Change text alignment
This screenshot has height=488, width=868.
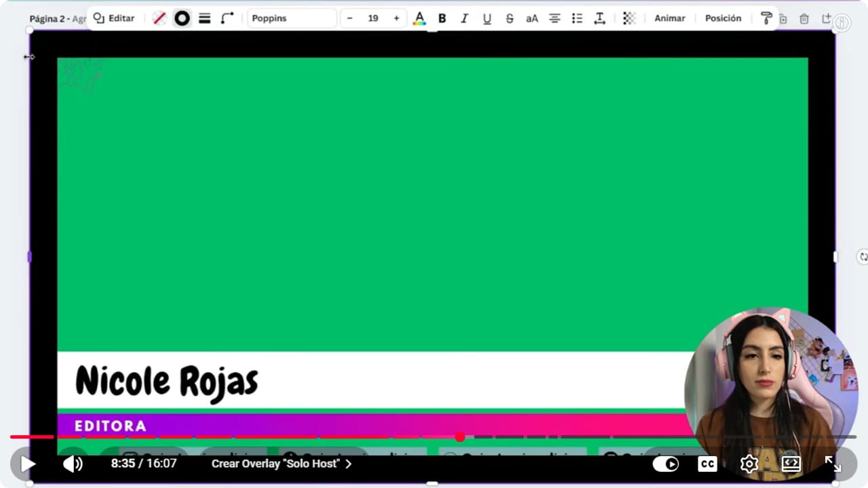point(555,18)
